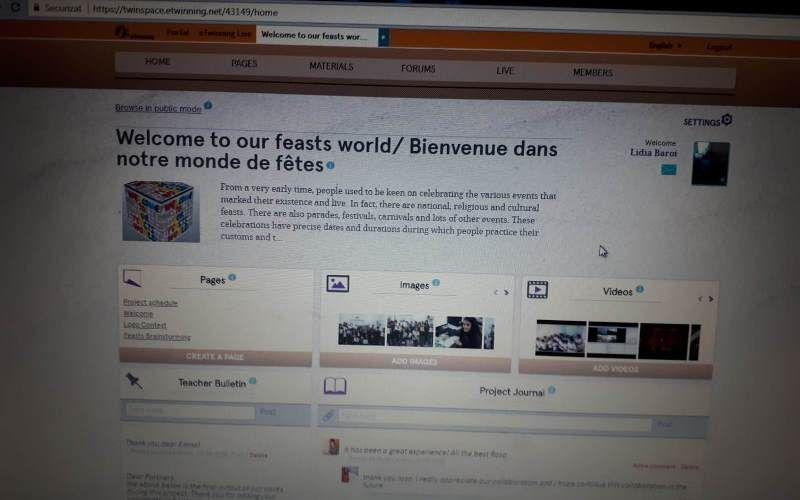800x500 pixels.
Task: Click the CREATE A PAGE button
Action: pos(214,356)
